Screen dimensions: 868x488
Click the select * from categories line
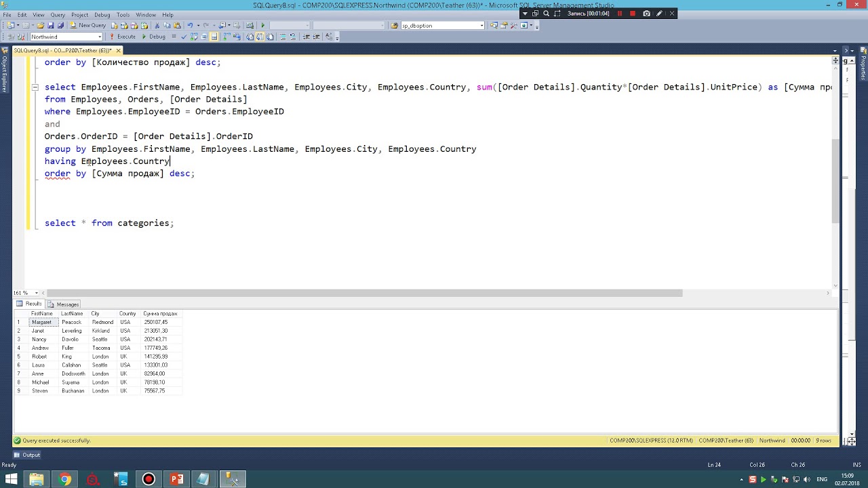tap(109, 223)
